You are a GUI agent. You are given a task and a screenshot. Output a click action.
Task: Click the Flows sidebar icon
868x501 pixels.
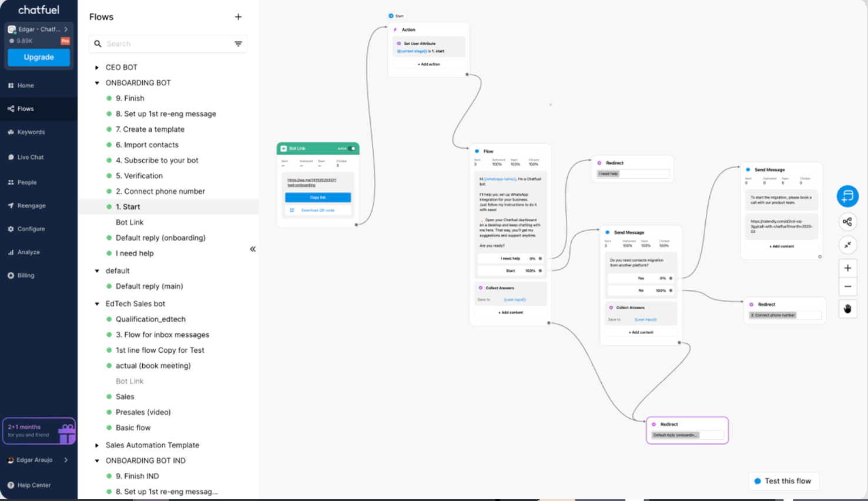point(11,109)
